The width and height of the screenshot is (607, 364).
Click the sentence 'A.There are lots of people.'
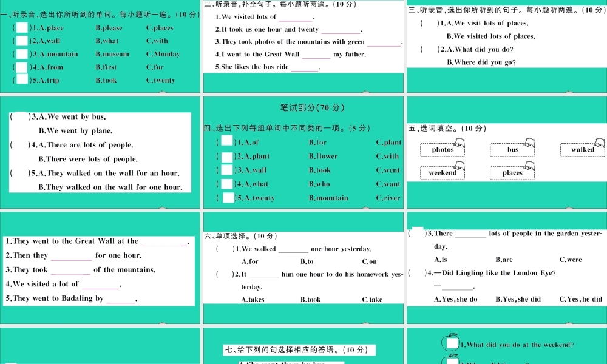point(86,145)
